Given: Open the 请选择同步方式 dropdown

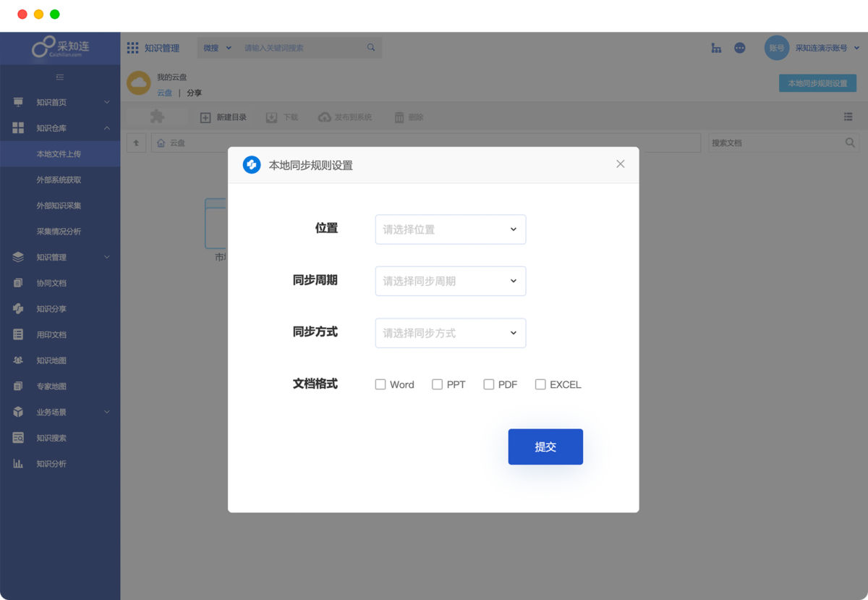Looking at the screenshot, I should coord(451,333).
